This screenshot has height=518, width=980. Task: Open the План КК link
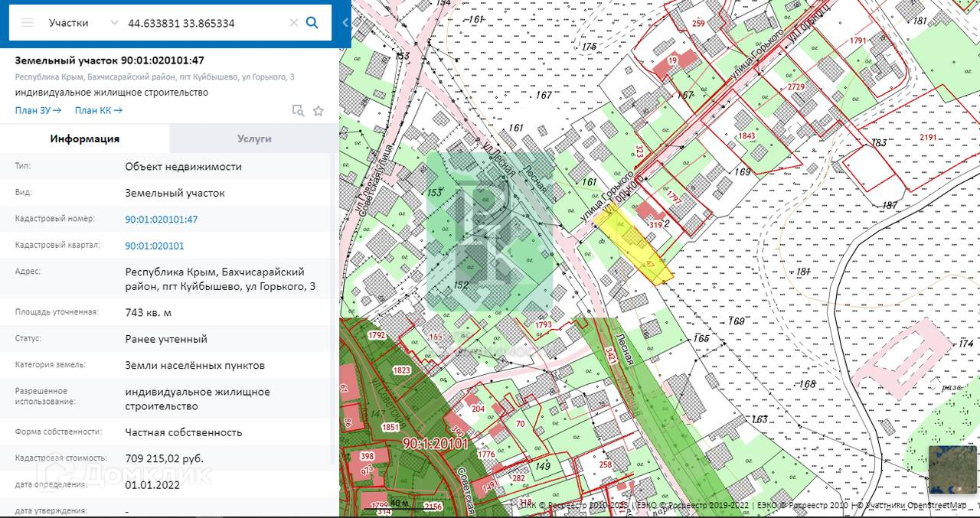[98, 110]
